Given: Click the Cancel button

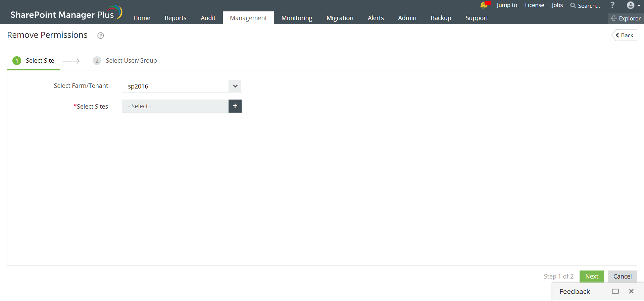Looking at the screenshot, I should (x=623, y=276).
